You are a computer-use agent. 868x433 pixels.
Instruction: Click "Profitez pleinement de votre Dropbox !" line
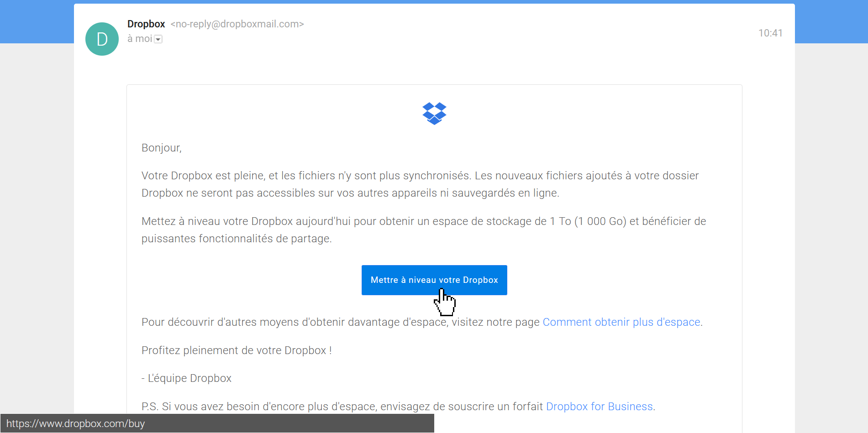click(x=237, y=350)
